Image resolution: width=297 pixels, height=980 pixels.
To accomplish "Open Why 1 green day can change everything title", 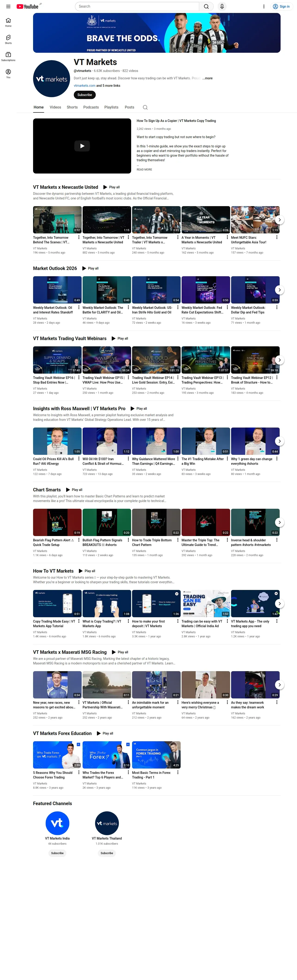I will [252, 461].
